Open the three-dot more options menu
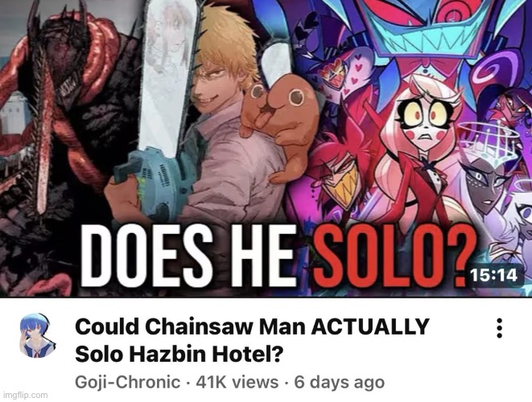The height and width of the screenshot is (402, 532). click(x=499, y=328)
